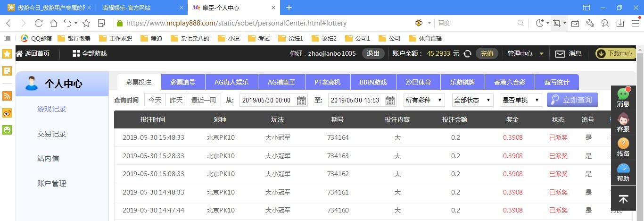Open the wrench tools icon
This screenshot has width=644, height=221.
click(590, 23)
